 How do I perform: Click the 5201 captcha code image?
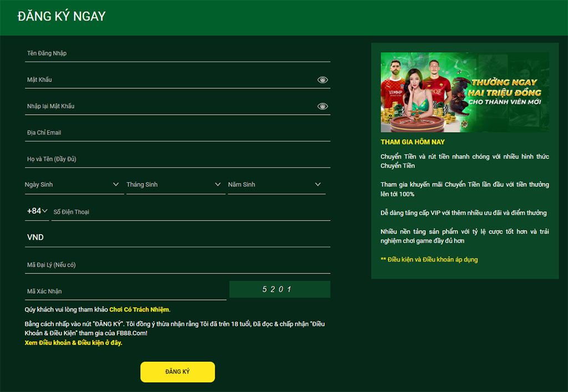[280, 289]
